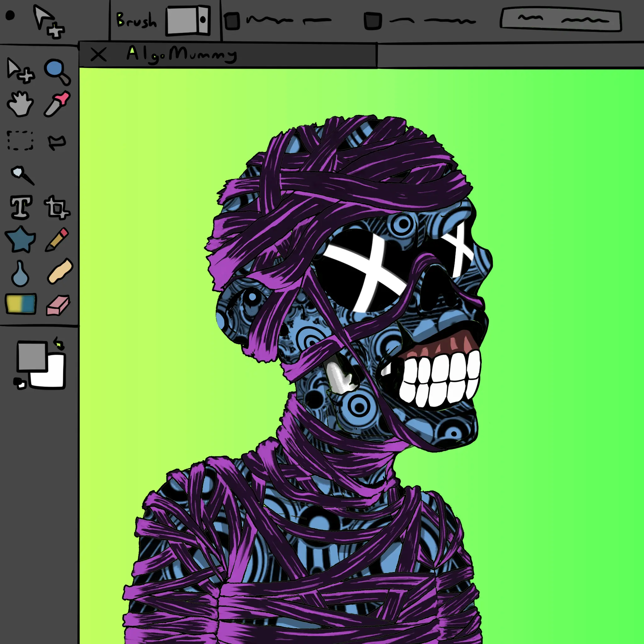Click the swap colors arrows icon
This screenshot has width=644, height=644.
tap(59, 343)
